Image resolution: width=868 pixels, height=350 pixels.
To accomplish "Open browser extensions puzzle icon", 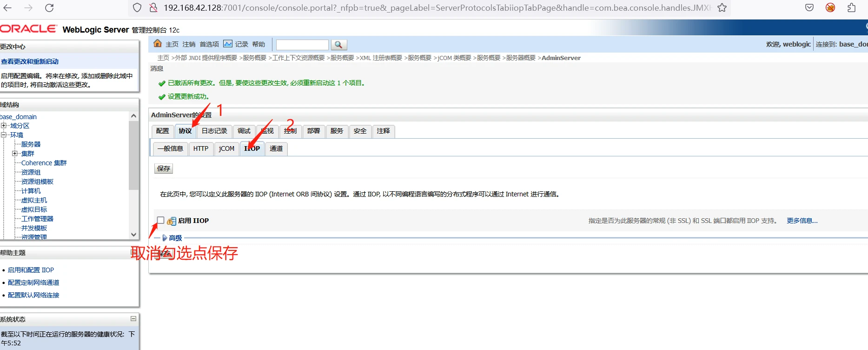I will (x=851, y=7).
